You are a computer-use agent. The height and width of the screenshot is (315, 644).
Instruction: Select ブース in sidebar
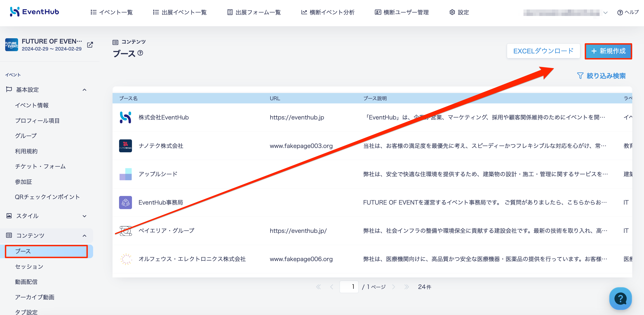click(x=47, y=251)
